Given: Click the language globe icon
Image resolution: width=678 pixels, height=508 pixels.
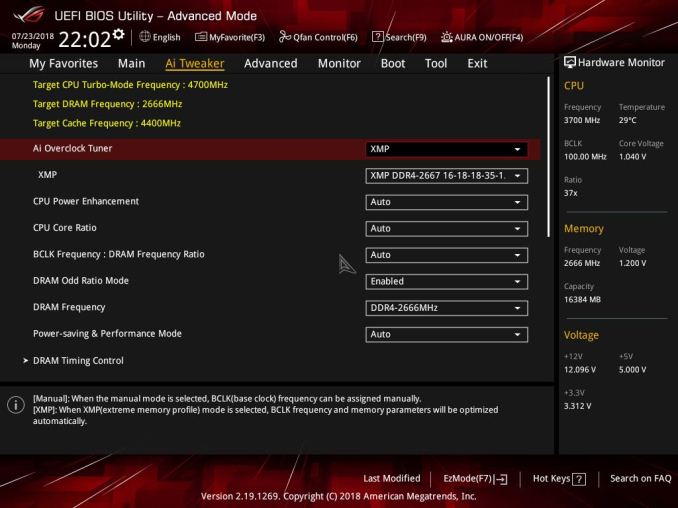Looking at the screenshot, I should (x=145, y=37).
